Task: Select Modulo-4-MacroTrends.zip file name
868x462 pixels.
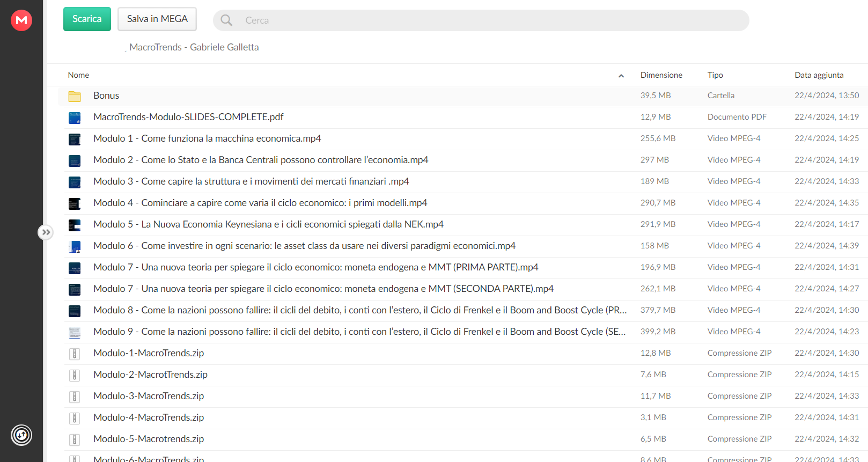Action: 149,417
